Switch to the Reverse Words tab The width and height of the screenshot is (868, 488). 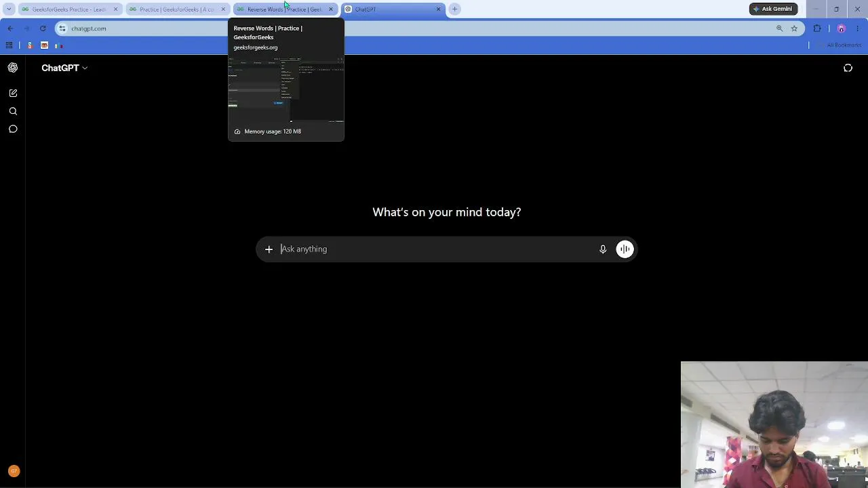[x=284, y=9]
